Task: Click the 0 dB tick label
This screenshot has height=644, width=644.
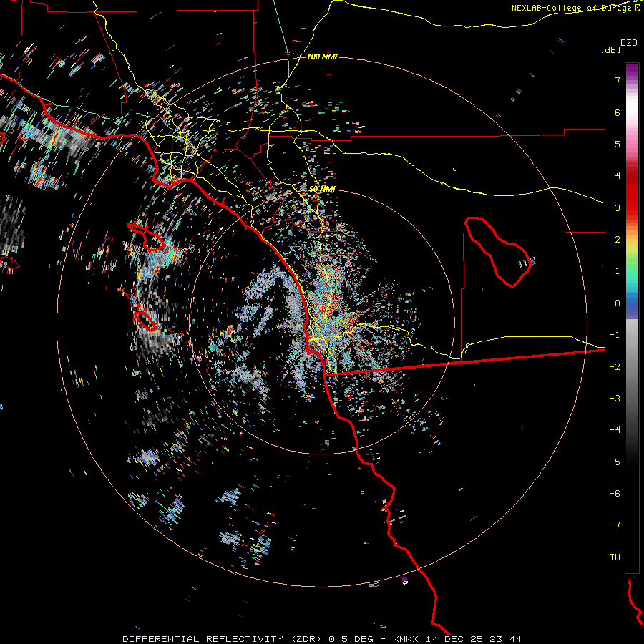Action: (x=618, y=303)
